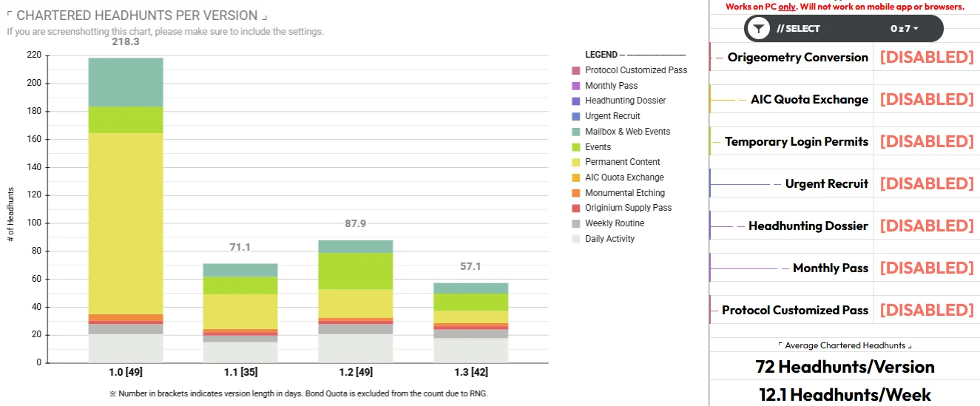The image size is (980, 406).
Task: Click the '12.1 Headhunts/Week' value
Action: (845, 395)
